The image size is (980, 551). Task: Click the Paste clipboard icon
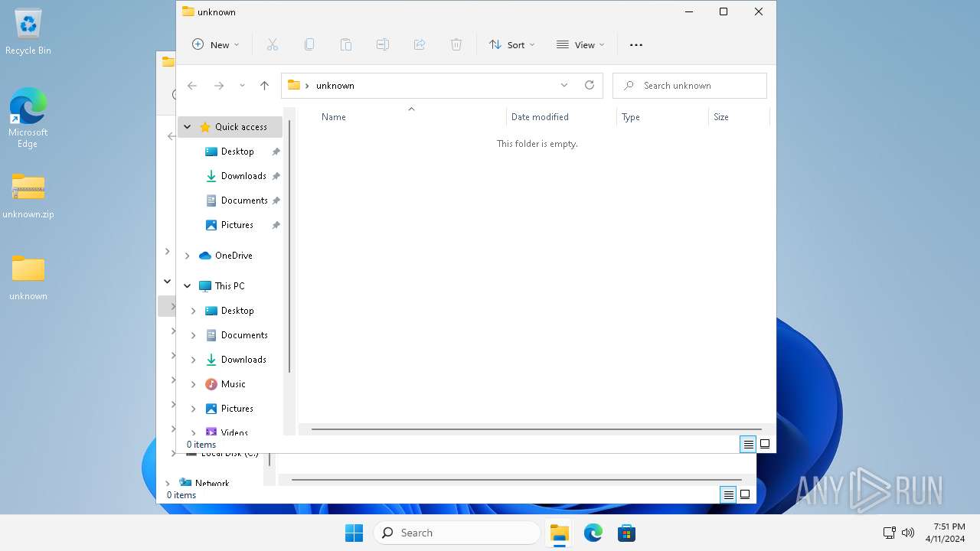click(x=346, y=44)
